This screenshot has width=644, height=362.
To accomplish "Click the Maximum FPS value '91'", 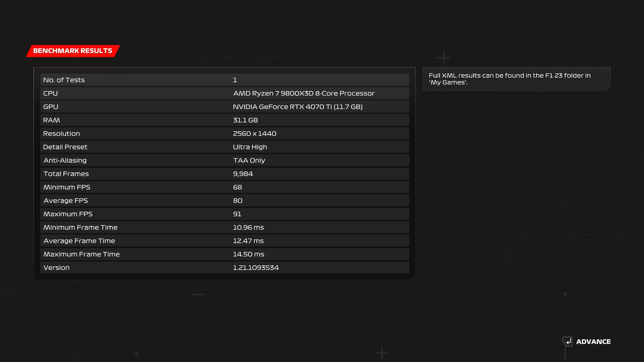I will [x=237, y=214].
